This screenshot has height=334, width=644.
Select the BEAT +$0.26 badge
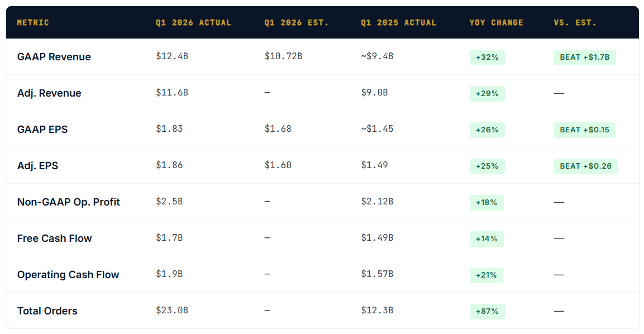pyautogui.click(x=586, y=166)
